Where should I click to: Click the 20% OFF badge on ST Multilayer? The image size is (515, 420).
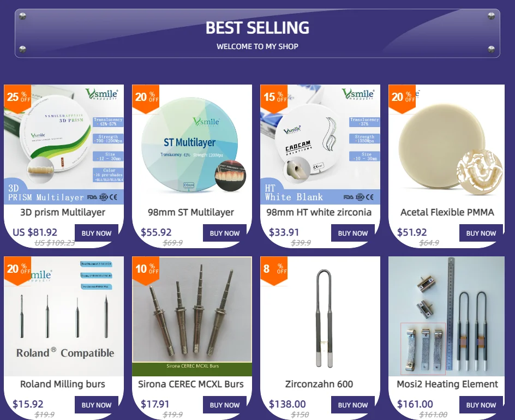(x=146, y=99)
